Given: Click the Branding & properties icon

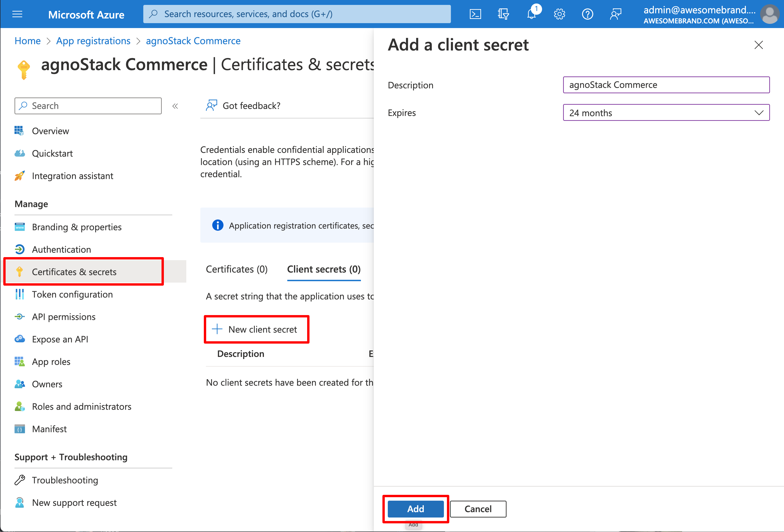Looking at the screenshot, I should 20,227.
